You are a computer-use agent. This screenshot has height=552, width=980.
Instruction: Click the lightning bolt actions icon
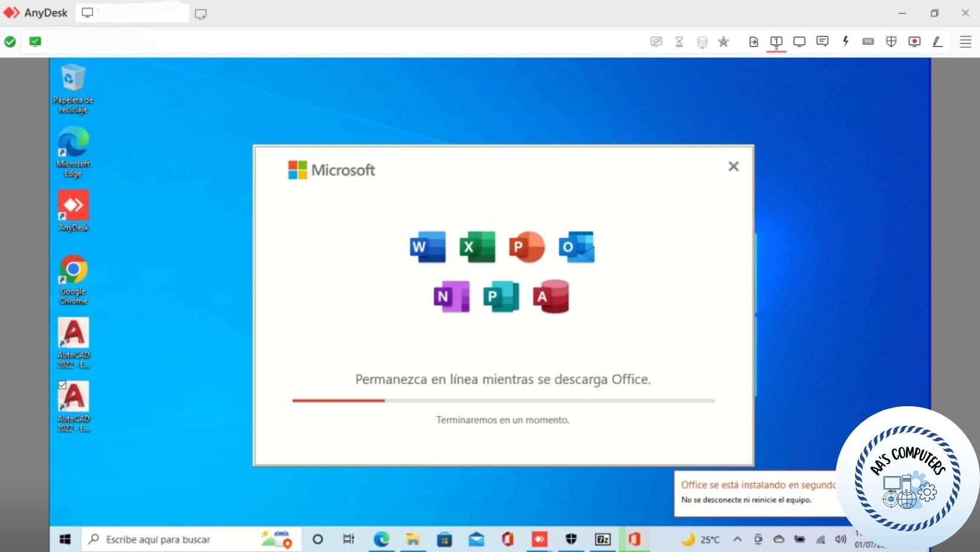click(846, 41)
